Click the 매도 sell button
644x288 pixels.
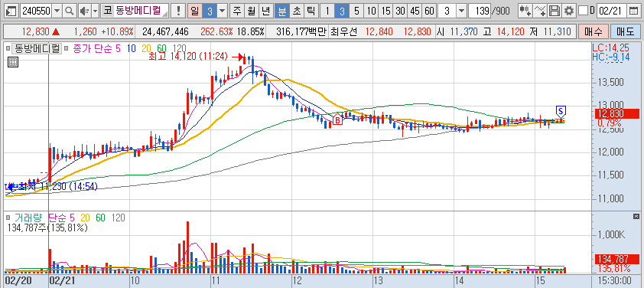pyautogui.click(x=625, y=31)
